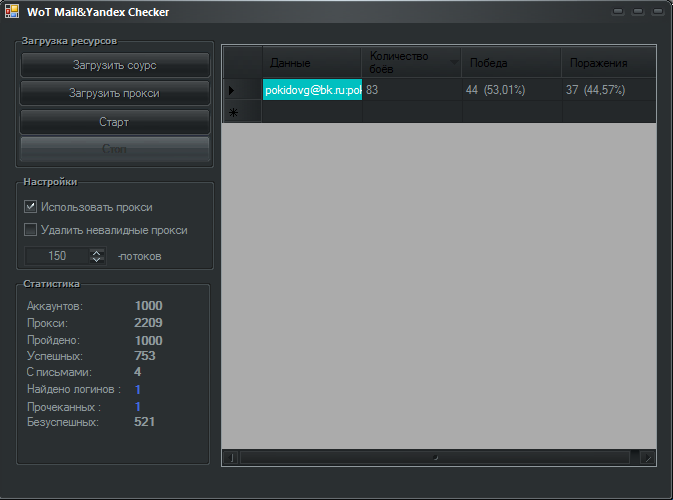
Task: Start checking with the Старт button
Action: (115, 122)
